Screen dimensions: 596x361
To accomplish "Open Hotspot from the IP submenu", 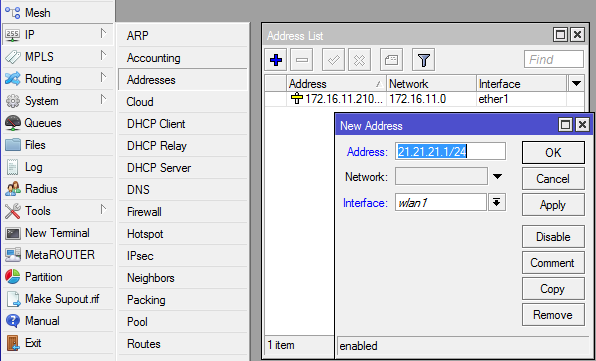I will pyautogui.click(x=183, y=234).
